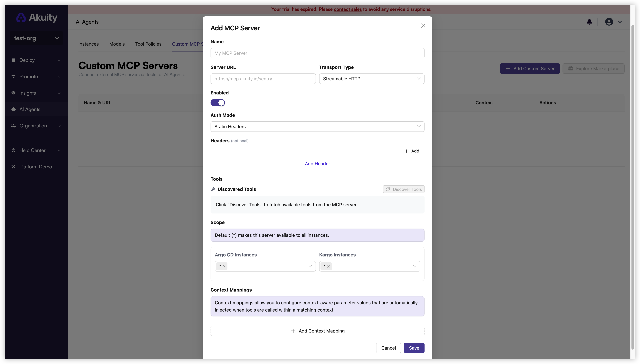Expand the Deploy menu chevron
The height and width of the screenshot is (364, 640).
pos(59,60)
